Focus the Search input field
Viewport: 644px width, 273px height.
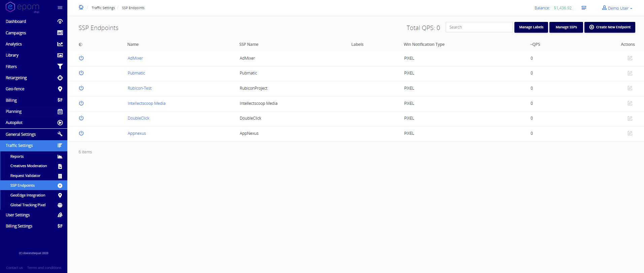tap(479, 27)
